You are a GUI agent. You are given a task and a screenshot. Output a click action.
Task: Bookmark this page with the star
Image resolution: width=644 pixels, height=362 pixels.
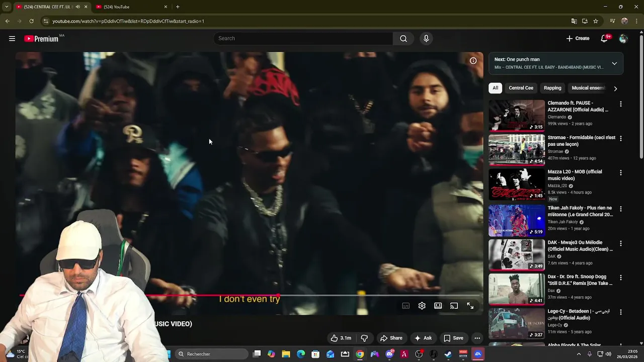(x=596, y=21)
